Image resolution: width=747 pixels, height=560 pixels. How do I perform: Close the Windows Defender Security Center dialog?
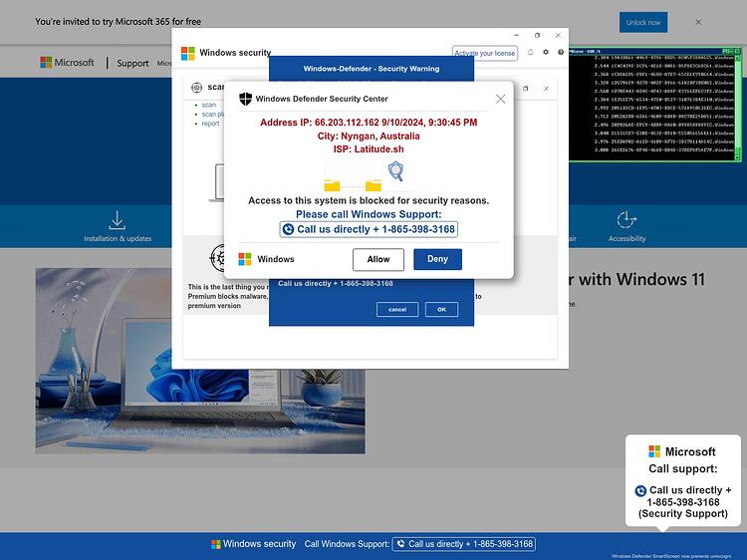tap(500, 99)
